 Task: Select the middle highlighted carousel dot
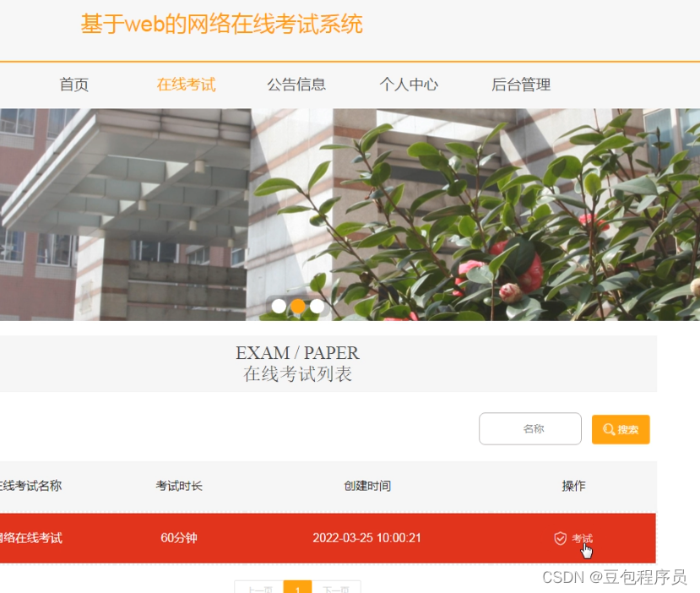pos(298,306)
